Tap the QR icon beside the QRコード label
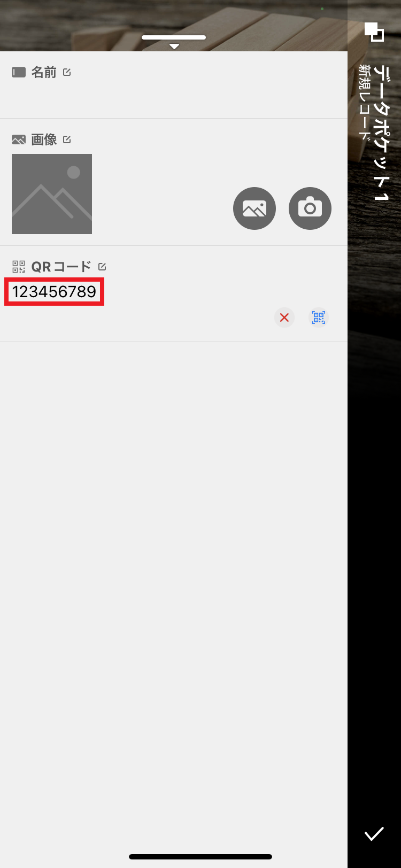The height and width of the screenshot is (868, 401). pos(19,266)
